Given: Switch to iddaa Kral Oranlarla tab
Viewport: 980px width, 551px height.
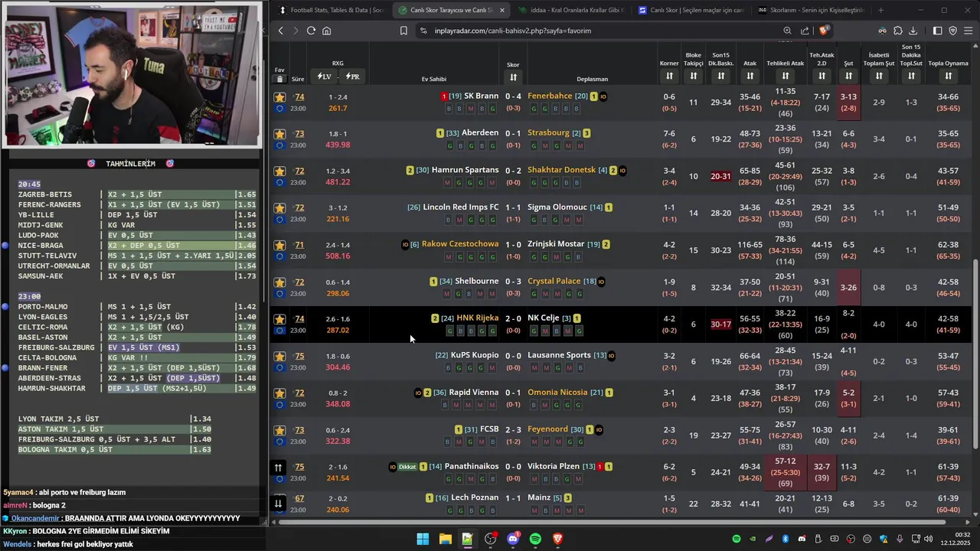Looking at the screenshot, I should click(571, 10).
